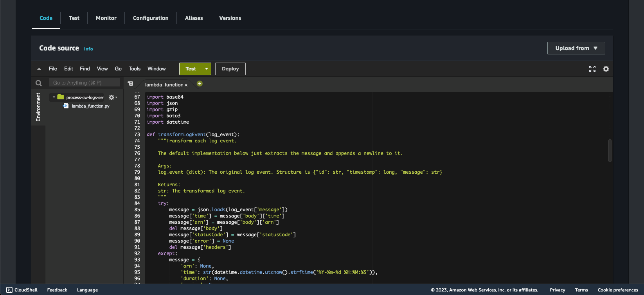Open the Go menu
Screen dimensions: 644x295
point(118,69)
